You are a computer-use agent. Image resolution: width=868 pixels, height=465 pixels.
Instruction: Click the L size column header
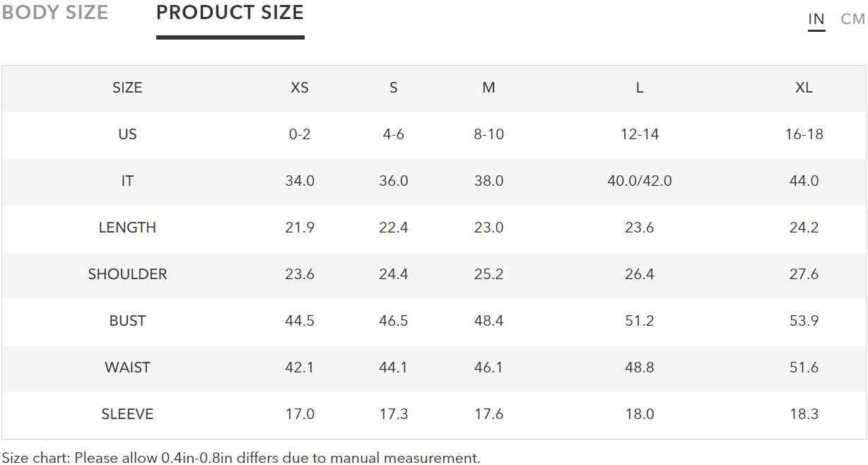point(639,88)
